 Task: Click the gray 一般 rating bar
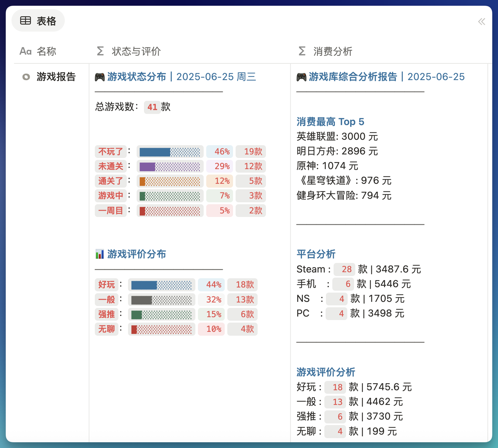pyautogui.click(x=162, y=300)
